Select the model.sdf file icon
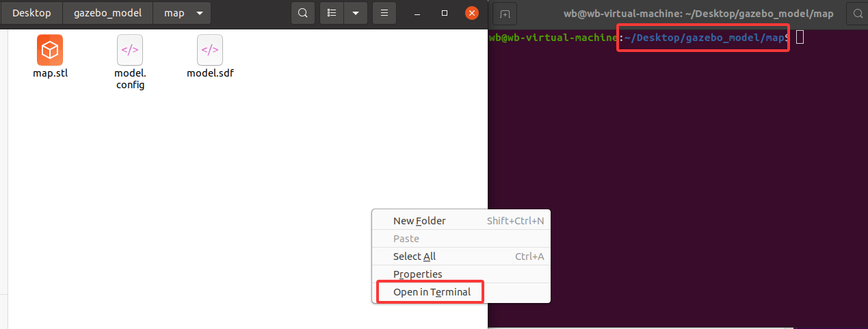The image size is (868, 329). point(210,50)
